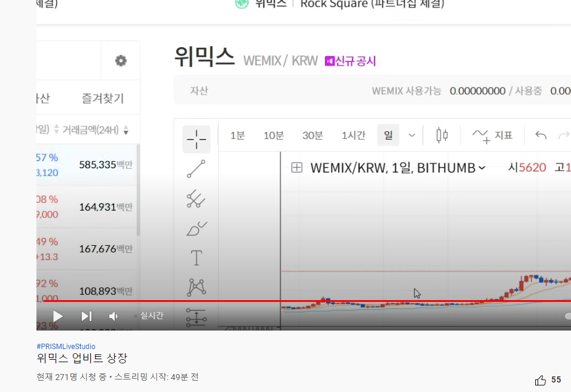The width and height of the screenshot is (571, 392).
Task: Click video title 위믹스 업비트 상장
Action: pos(82,358)
